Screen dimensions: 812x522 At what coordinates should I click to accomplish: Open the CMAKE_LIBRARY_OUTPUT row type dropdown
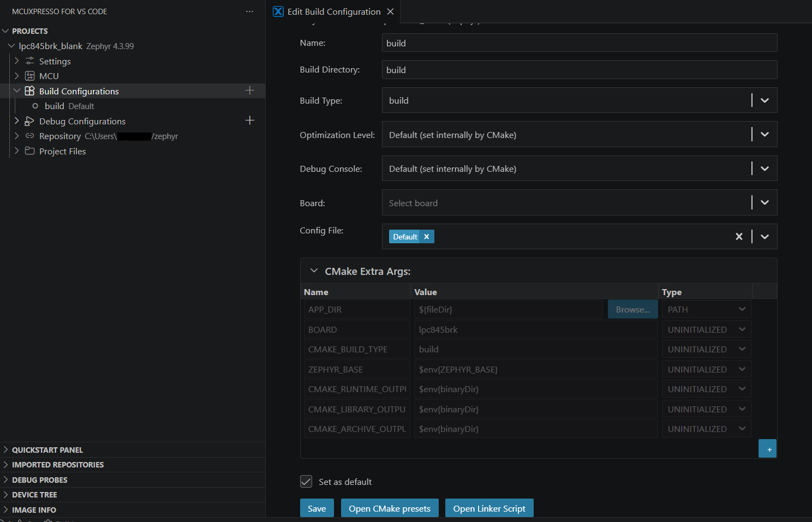point(707,409)
